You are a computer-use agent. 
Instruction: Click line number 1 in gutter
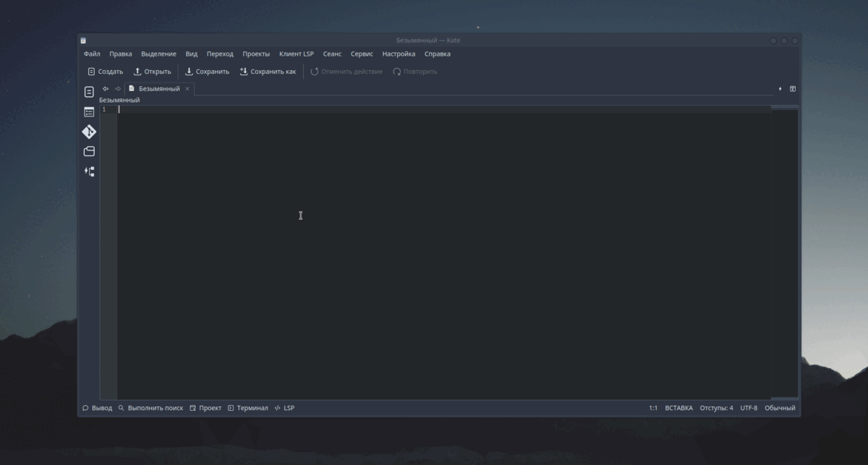[103, 109]
